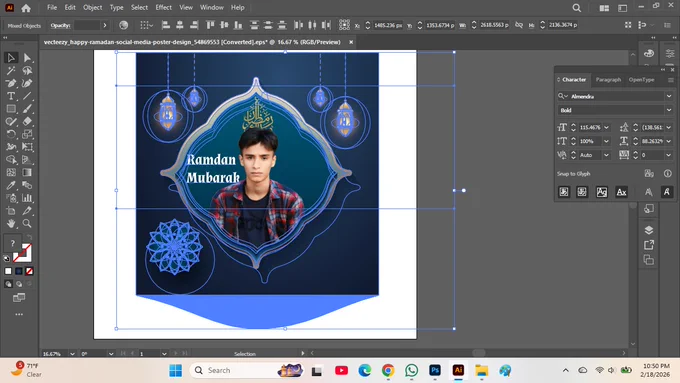Toggle Snap to Angular Guides option
The height and width of the screenshot is (383, 680).
648,192
